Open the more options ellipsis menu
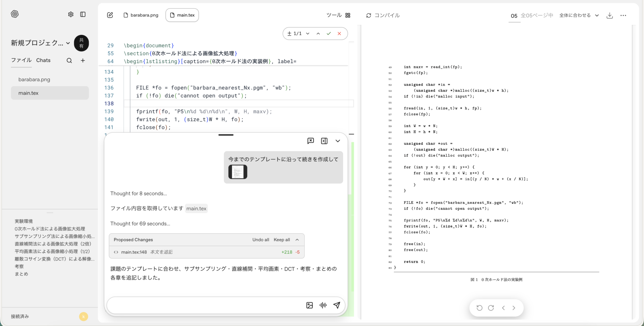This screenshot has height=326, width=644. coord(623,15)
